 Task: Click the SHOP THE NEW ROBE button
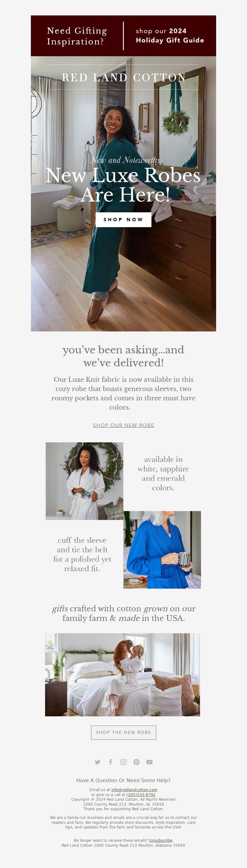[x=123, y=732]
